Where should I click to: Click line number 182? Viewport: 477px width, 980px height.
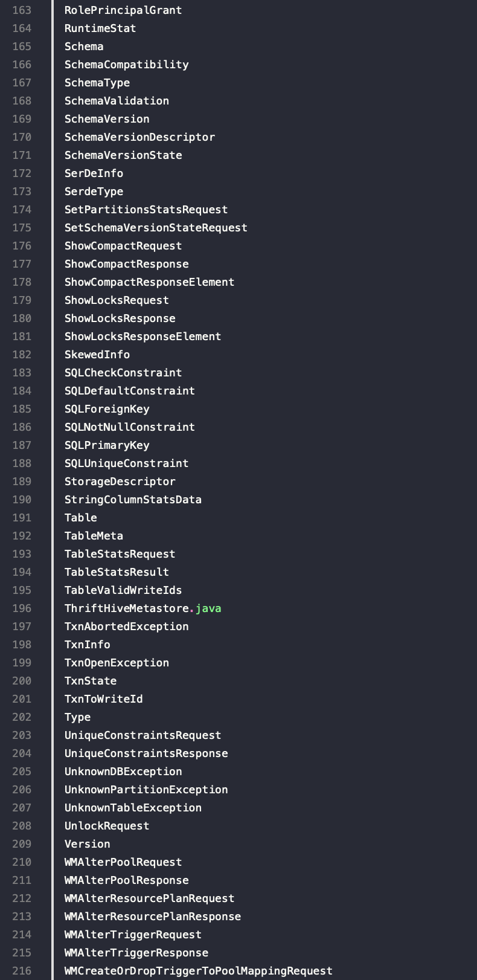pyautogui.click(x=22, y=355)
